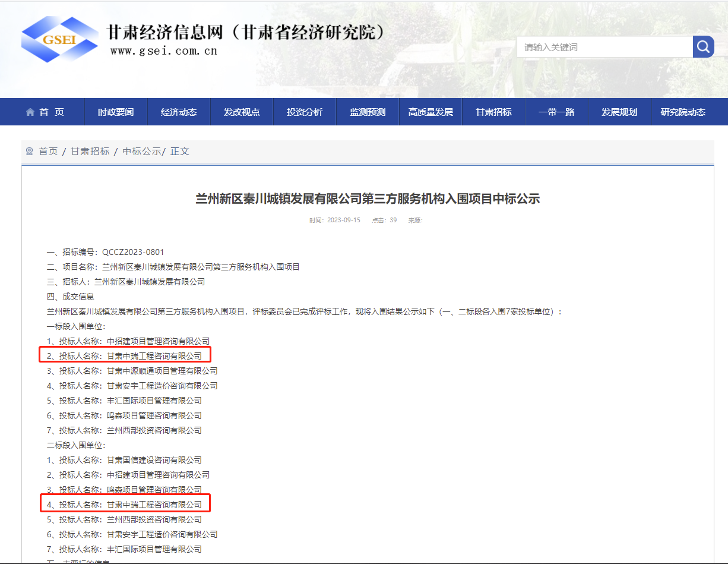Click the line starting with 二、项目名称
728x564 pixels.
(x=173, y=267)
